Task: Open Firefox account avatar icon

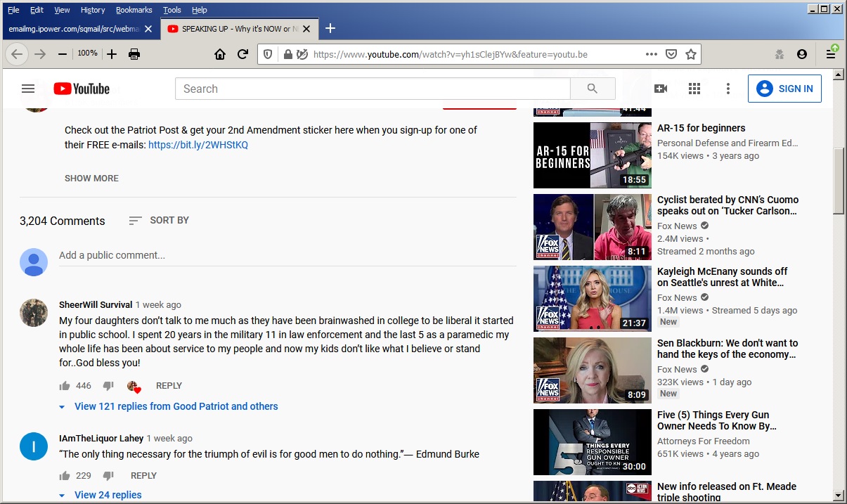Action: coord(802,54)
